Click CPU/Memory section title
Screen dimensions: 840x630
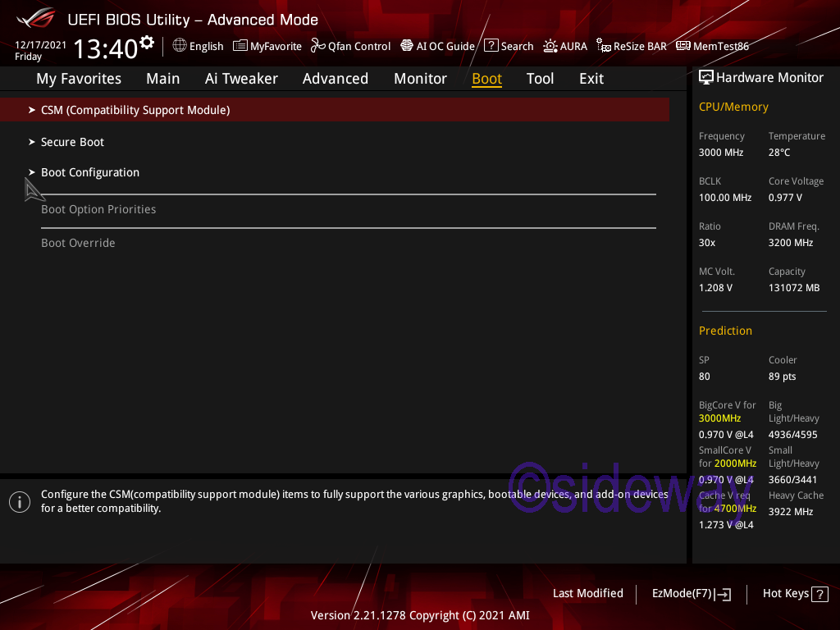point(733,107)
